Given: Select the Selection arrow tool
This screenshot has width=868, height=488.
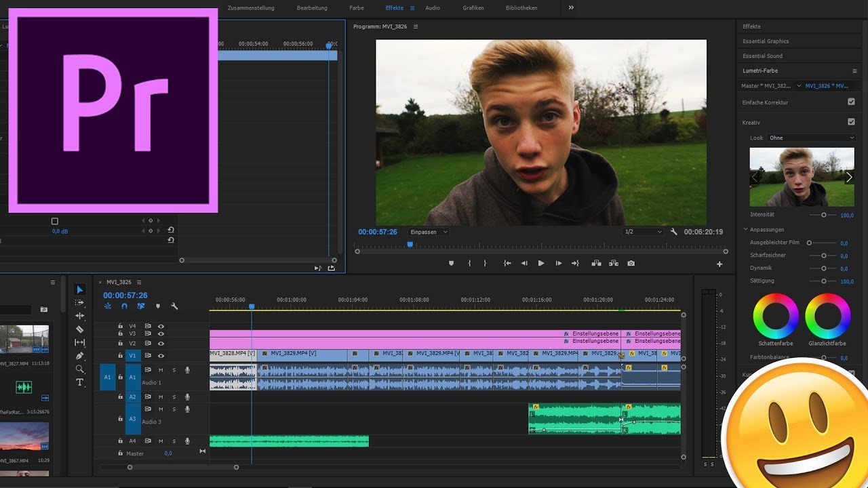Looking at the screenshot, I should [x=80, y=289].
